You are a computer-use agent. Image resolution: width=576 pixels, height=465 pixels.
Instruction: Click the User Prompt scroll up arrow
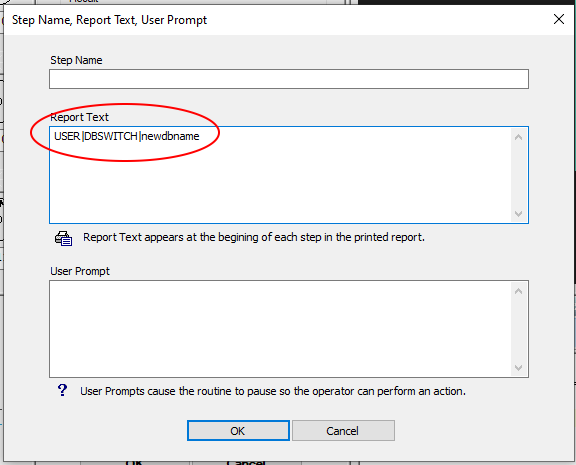point(518,291)
